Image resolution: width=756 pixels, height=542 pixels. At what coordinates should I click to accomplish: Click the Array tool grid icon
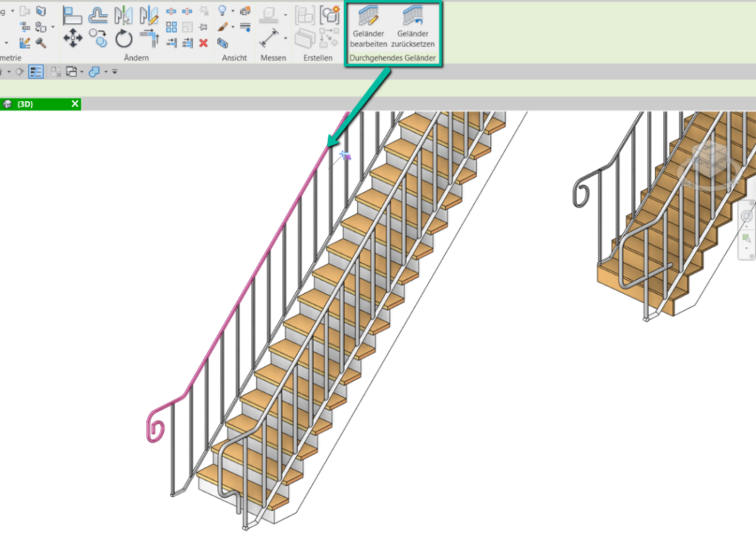point(171,27)
